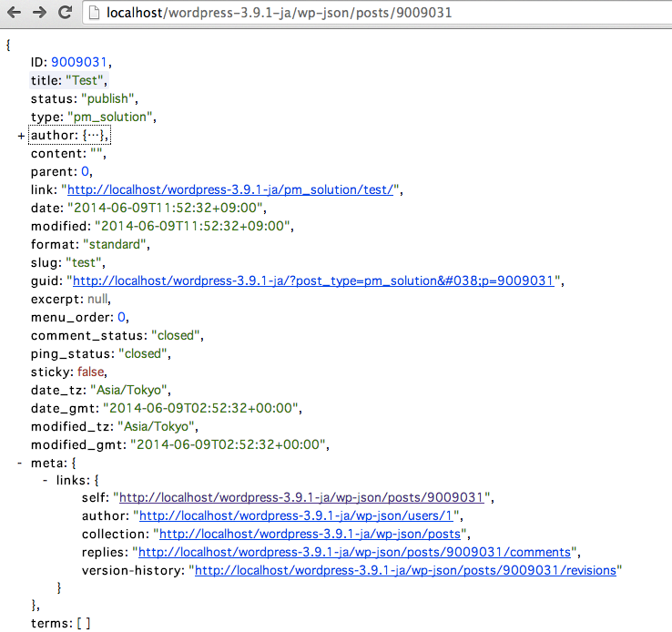Screen dimensions: 672x632
Task: Open the replies comments link
Action: (354, 552)
